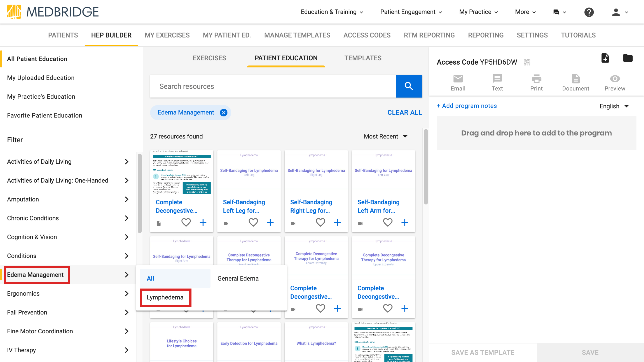This screenshot has width=644, height=362.
Task: Favorite Lower Extremity Decongestive resource
Action: (x=320, y=308)
